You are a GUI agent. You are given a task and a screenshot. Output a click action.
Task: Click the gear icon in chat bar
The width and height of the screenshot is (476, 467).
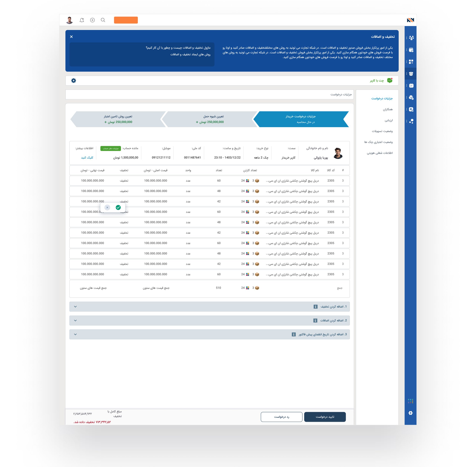pyautogui.click(x=74, y=80)
